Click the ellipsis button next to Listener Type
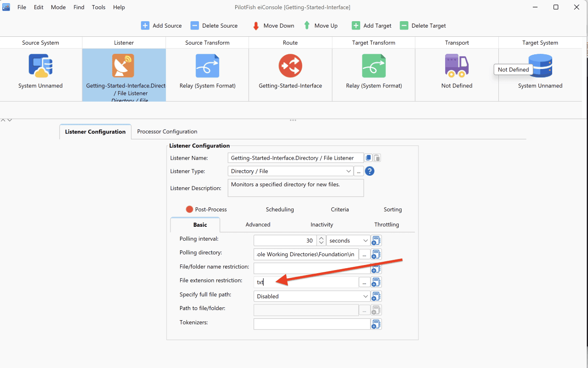Screen dimensions: 588x368 (x=359, y=171)
